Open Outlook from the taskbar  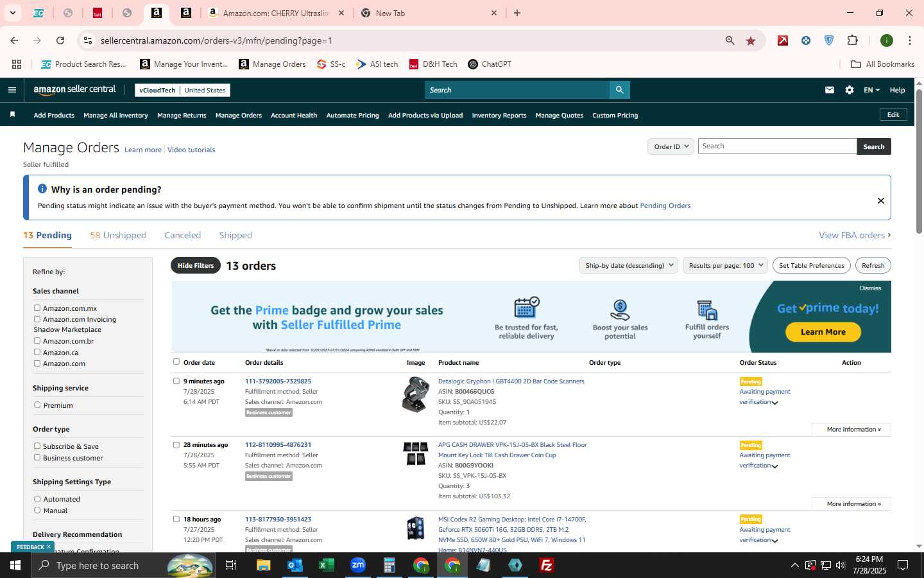(x=295, y=565)
